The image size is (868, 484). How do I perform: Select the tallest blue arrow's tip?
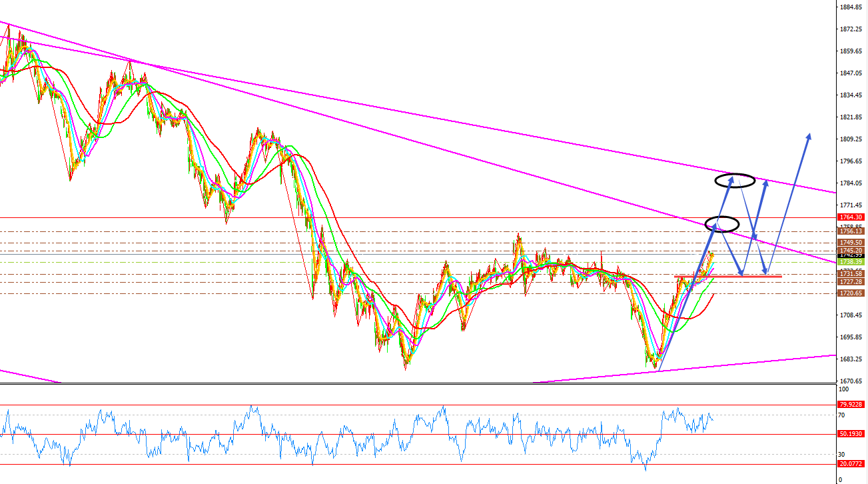809,135
